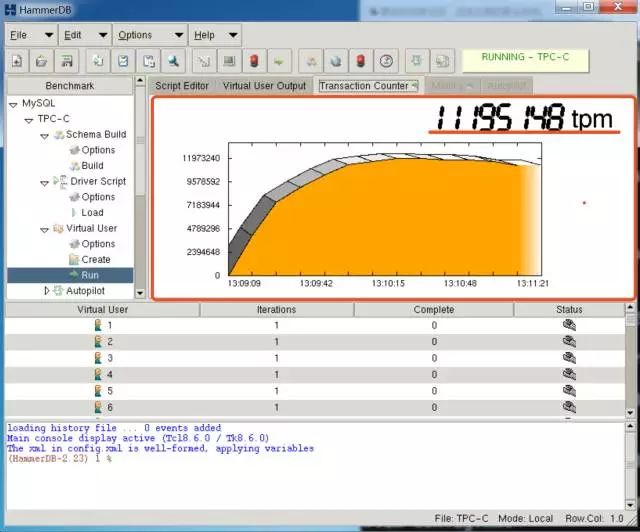Expand the Autopilot tree node

(46, 291)
